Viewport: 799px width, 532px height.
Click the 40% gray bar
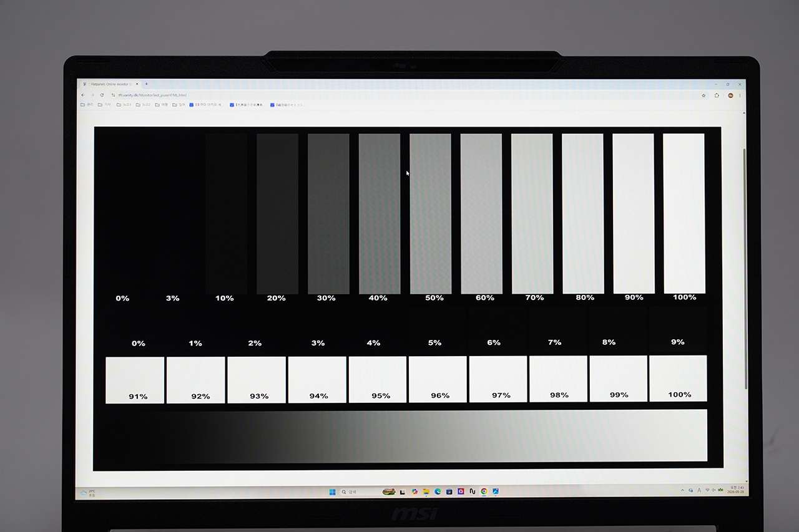click(x=380, y=213)
